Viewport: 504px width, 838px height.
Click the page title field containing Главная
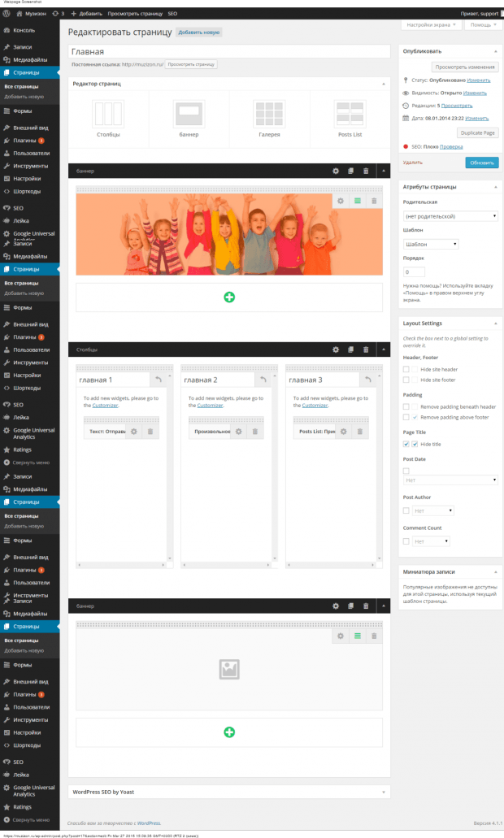coord(228,51)
